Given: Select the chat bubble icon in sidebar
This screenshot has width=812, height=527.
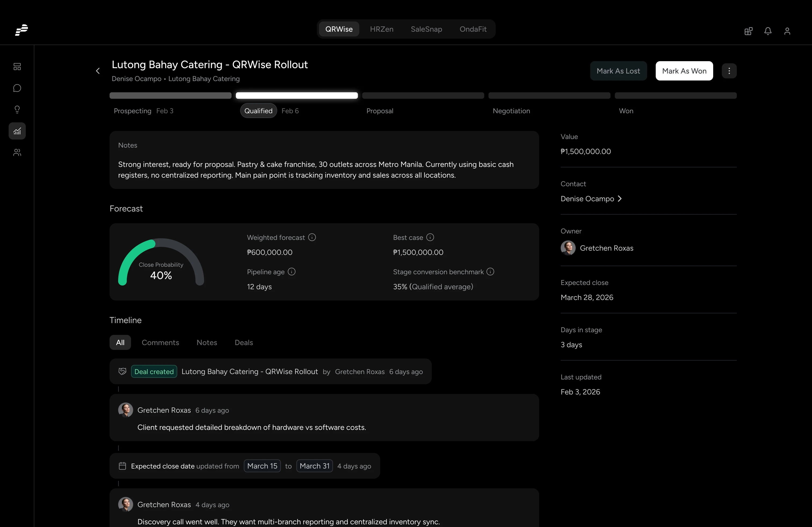Looking at the screenshot, I should [17, 88].
